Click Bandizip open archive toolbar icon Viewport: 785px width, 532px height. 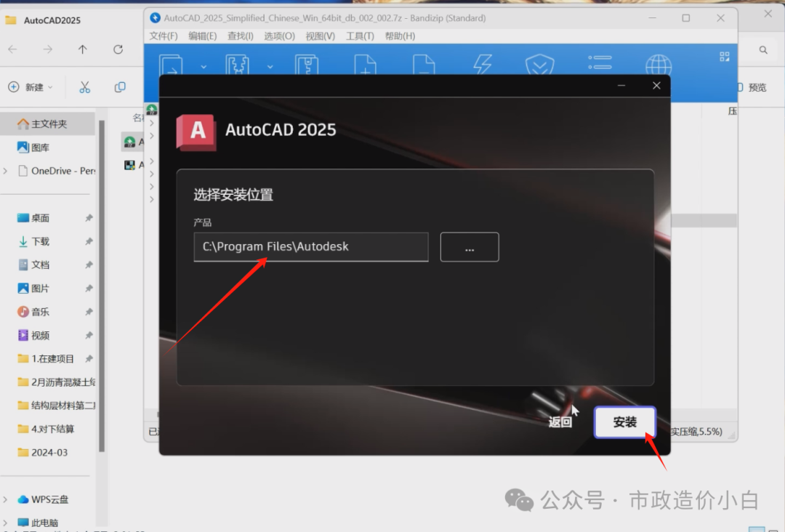tap(172, 65)
